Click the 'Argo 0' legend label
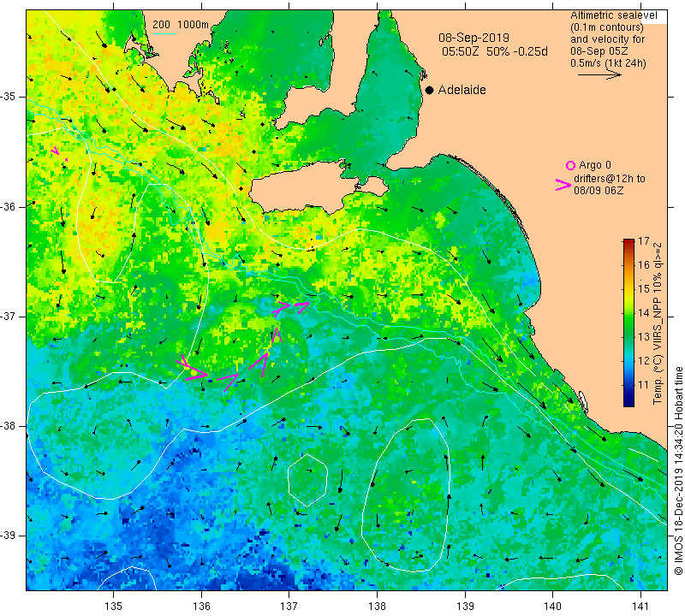Viewport: 685px width, 616px height. (x=595, y=165)
